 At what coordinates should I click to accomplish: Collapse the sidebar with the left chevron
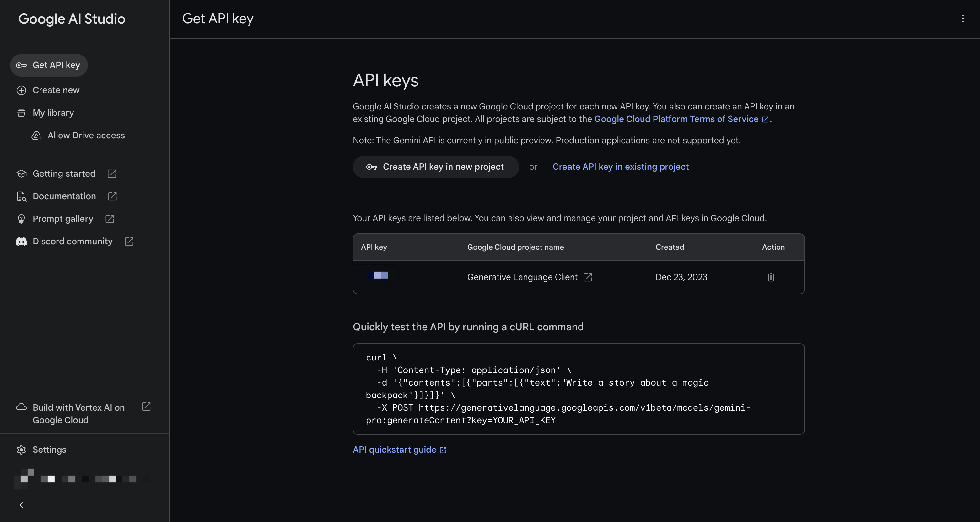(21, 505)
